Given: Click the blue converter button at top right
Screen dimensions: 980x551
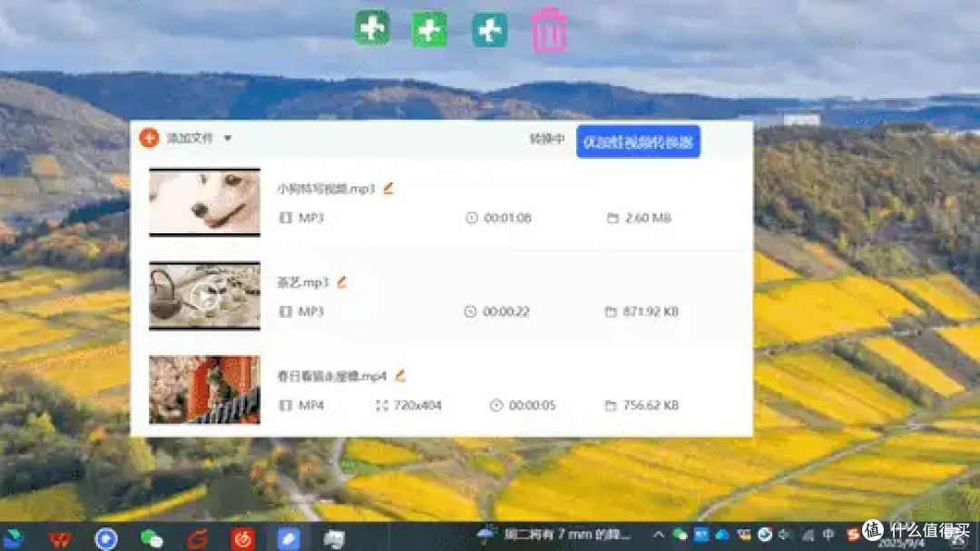Looking at the screenshot, I should pyautogui.click(x=638, y=142).
